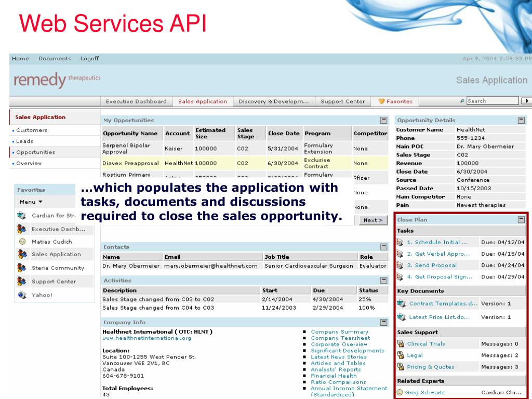Image resolution: width=532 pixels, height=399 pixels.
Task: Open the Company Summary link
Action: 339,332
